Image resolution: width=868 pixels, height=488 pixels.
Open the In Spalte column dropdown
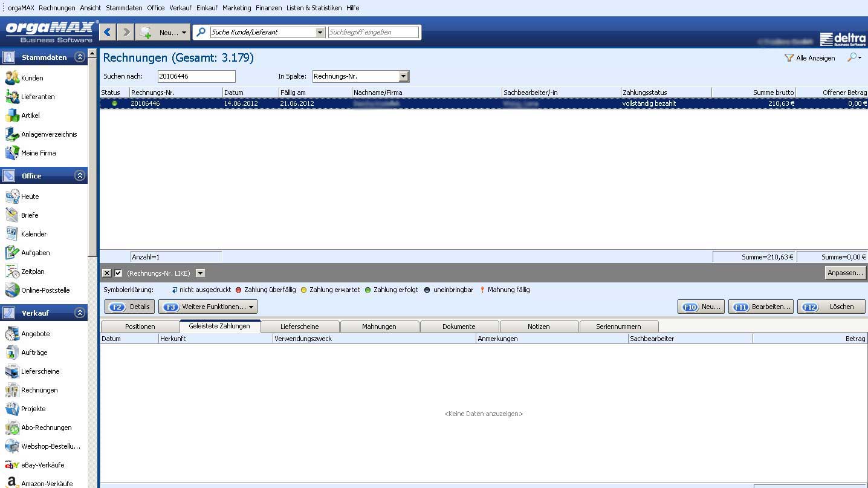click(404, 77)
